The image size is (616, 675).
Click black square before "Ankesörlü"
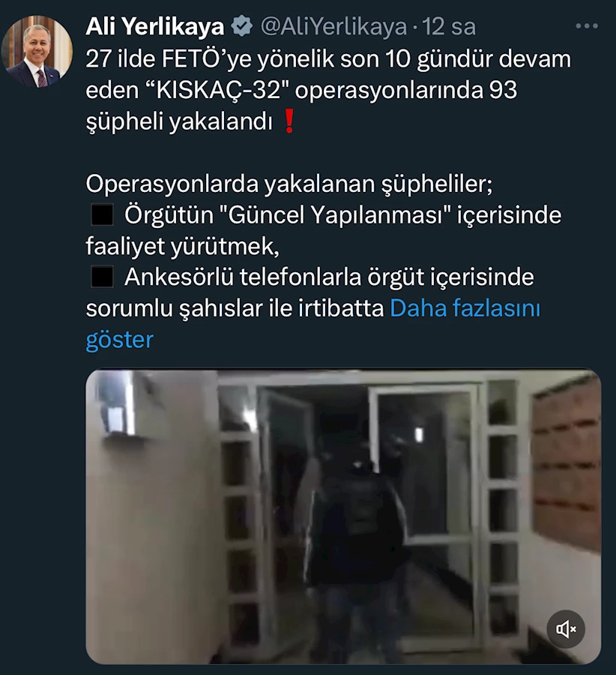[103, 276]
